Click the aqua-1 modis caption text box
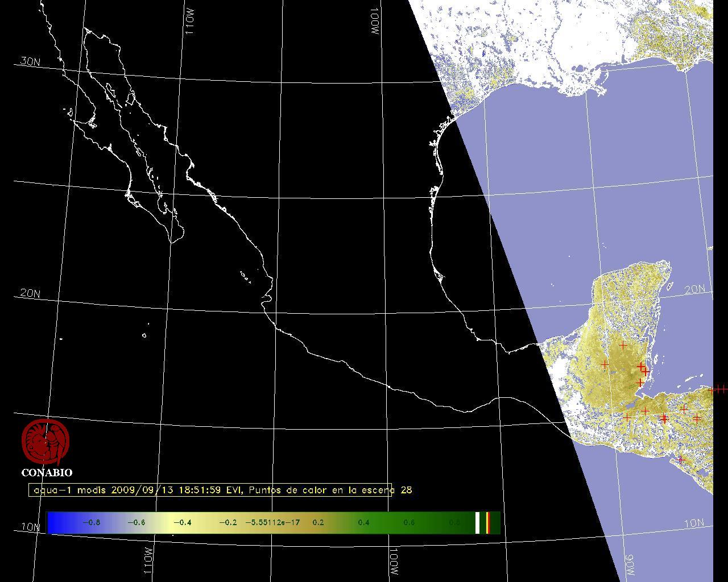 point(210,490)
